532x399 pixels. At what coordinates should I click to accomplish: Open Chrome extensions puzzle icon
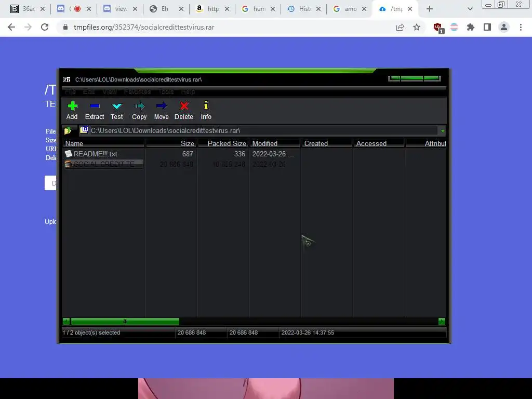point(471,27)
